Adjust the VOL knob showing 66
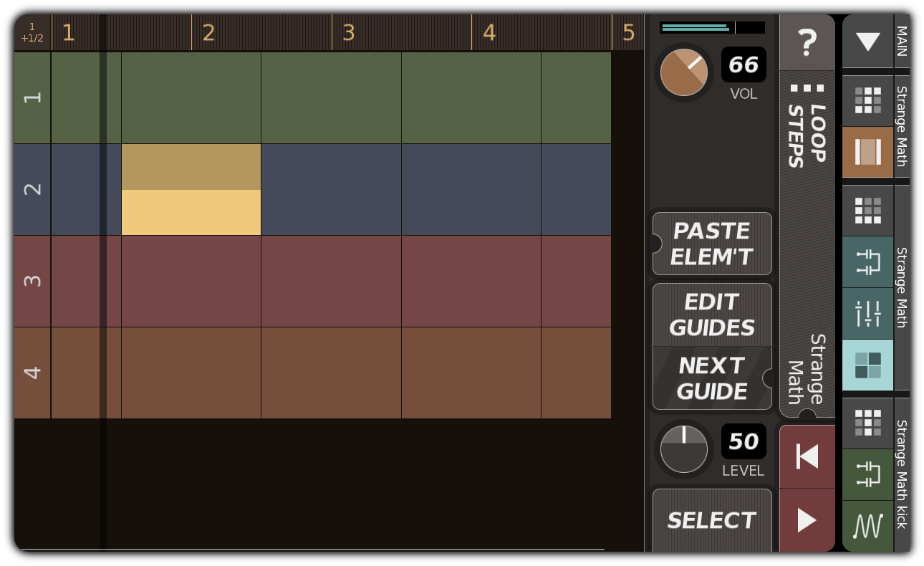The width and height of the screenshot is (924, 566). 683,72
